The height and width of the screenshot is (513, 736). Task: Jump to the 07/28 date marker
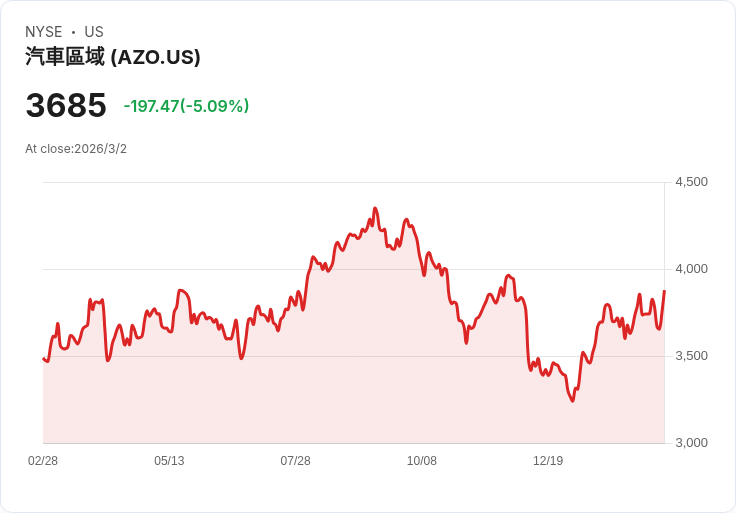pos(295,461)
